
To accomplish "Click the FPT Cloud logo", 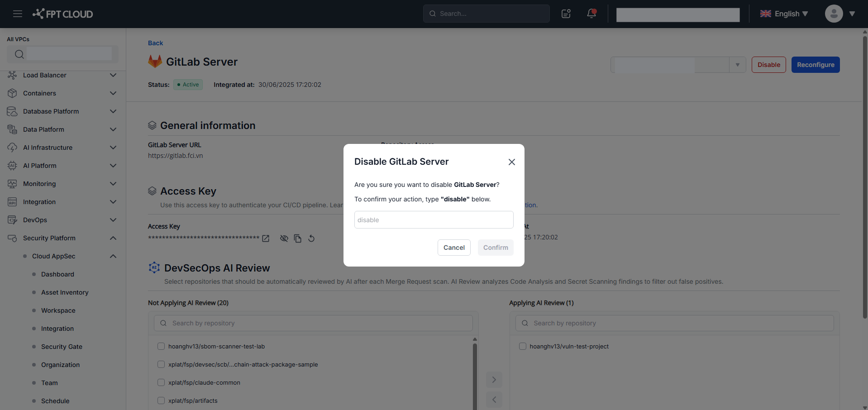I will (x=63, y=14).
